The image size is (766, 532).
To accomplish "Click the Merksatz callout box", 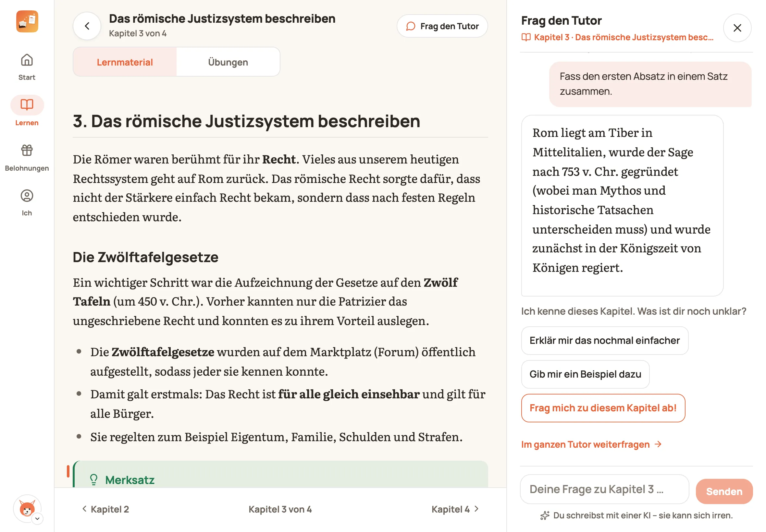I will [x=280, y=474].
